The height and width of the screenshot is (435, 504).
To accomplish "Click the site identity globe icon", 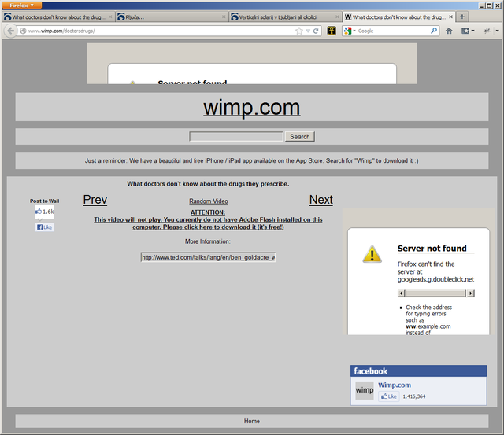I will coord(23,31).
